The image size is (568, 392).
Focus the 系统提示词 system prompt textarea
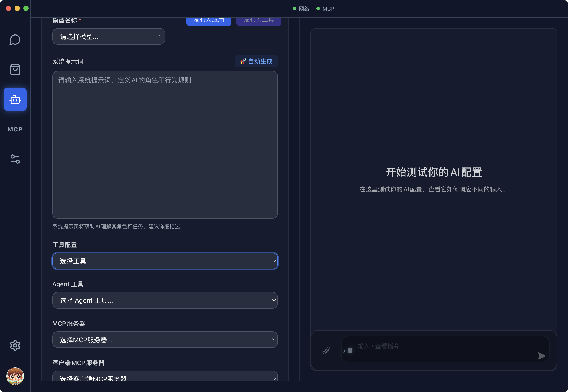click(x=165, y=145)
